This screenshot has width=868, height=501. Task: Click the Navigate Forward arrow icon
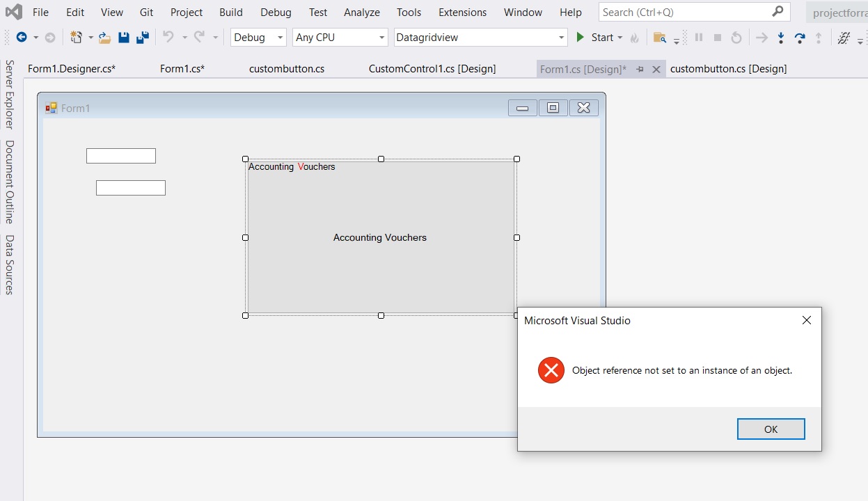50,38
